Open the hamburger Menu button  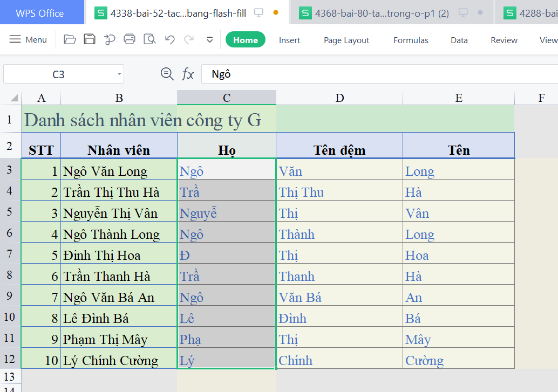(x=29, y=39)
